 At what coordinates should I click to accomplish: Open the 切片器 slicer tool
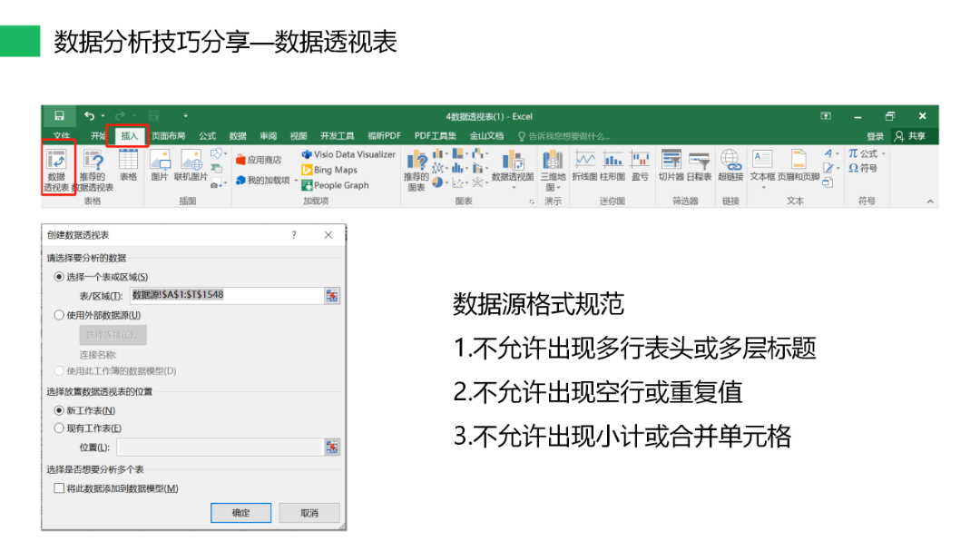[671, 165]
